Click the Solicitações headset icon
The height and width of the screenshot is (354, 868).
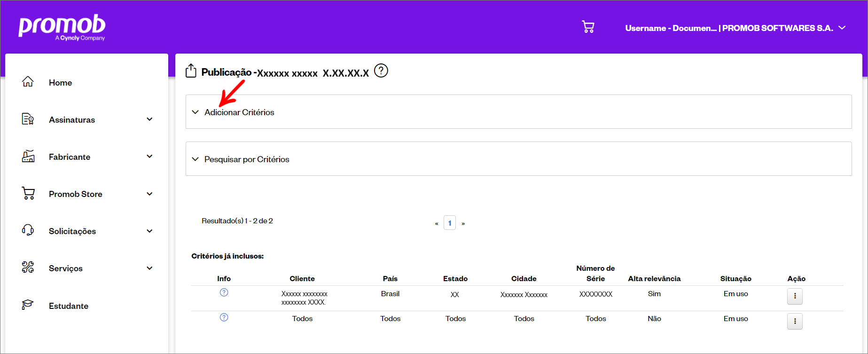(28, 230)
